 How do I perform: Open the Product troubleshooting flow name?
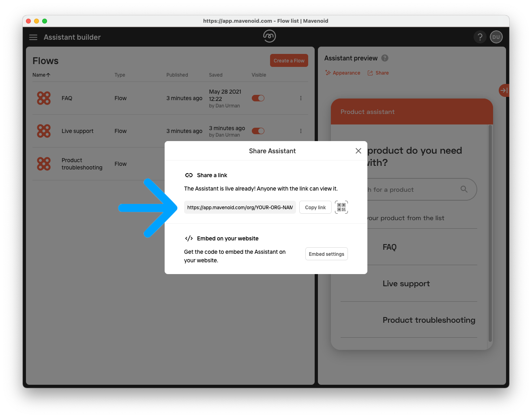82,164
